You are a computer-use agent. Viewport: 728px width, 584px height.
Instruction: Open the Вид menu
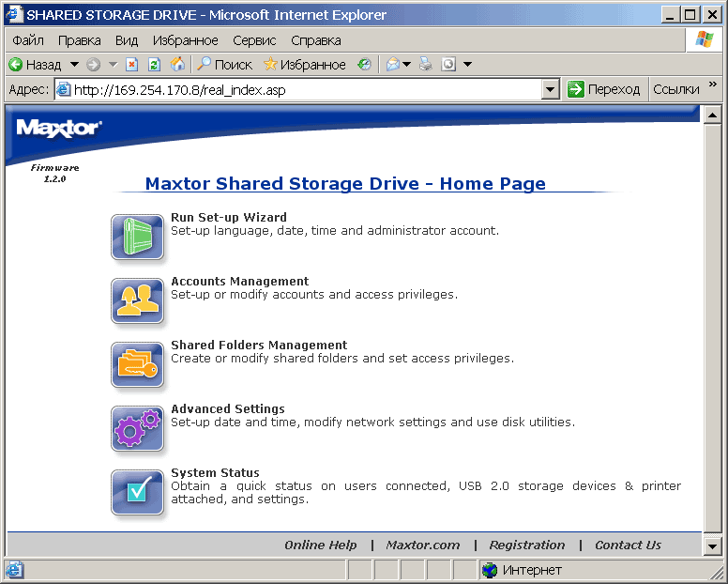point(127,40)
